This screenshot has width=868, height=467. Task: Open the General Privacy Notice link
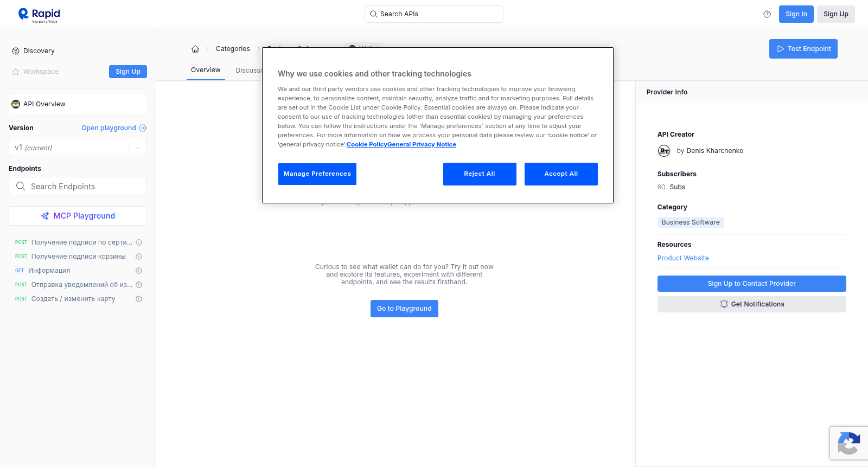point(422,144)
